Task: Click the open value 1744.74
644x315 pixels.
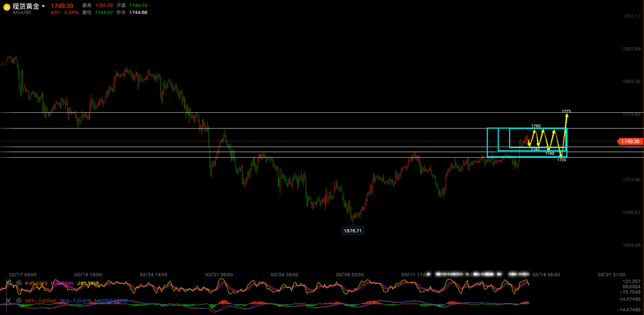Action: click(x=138, y=5)
